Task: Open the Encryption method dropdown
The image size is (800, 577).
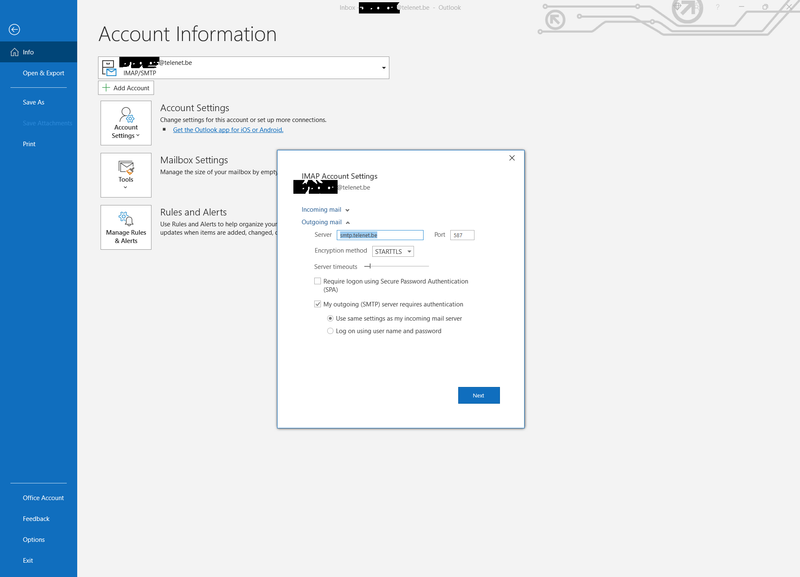Action: (393, 251)
